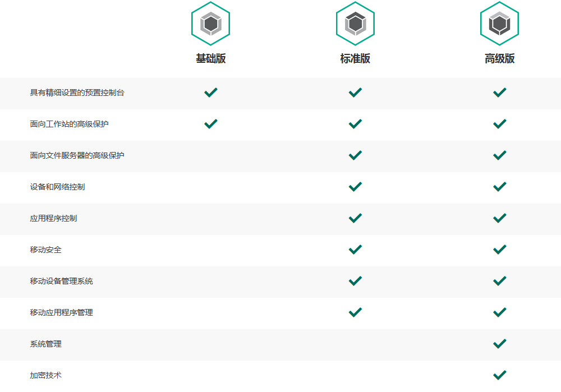Click the 标准版 checkmark for 移动应用程序管理
This screenshot has width=561, height=392.
click(355, 312)
